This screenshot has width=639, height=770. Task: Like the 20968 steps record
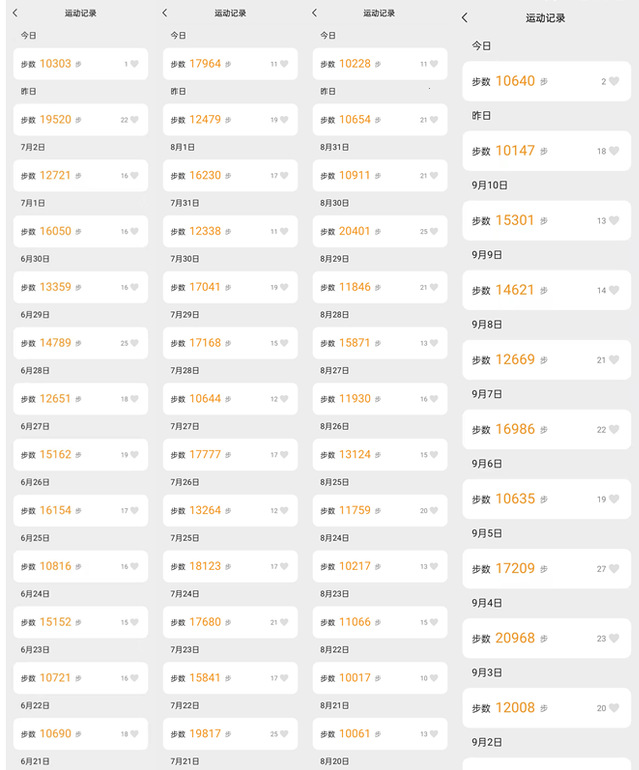pyautogui.click(x=614, y=638)
